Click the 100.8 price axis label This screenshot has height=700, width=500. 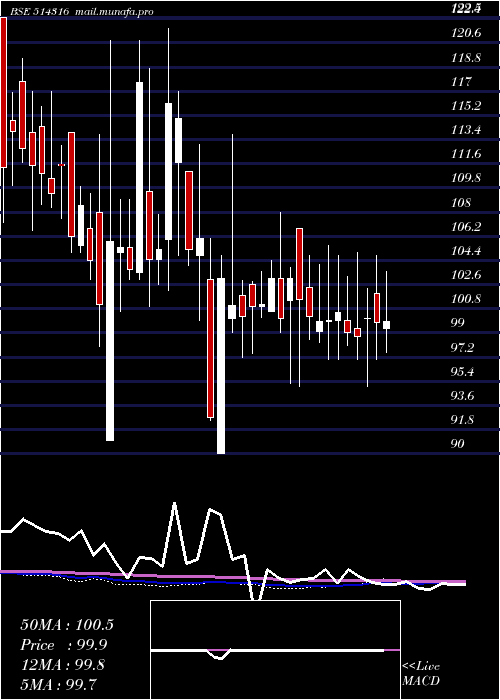(466, 299)
